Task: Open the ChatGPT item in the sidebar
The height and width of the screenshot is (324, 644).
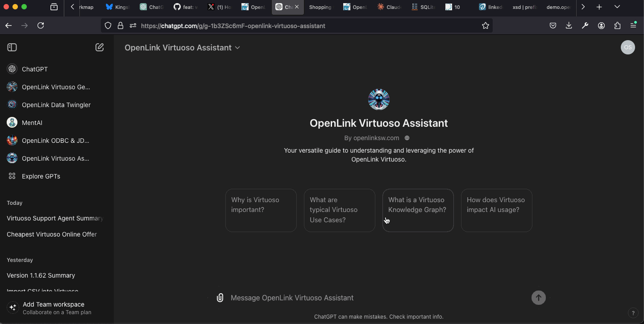Action: click(x=57, y=69)
